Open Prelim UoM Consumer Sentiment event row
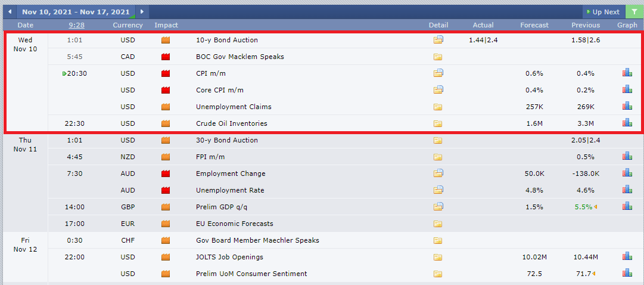 coord(344,274)
